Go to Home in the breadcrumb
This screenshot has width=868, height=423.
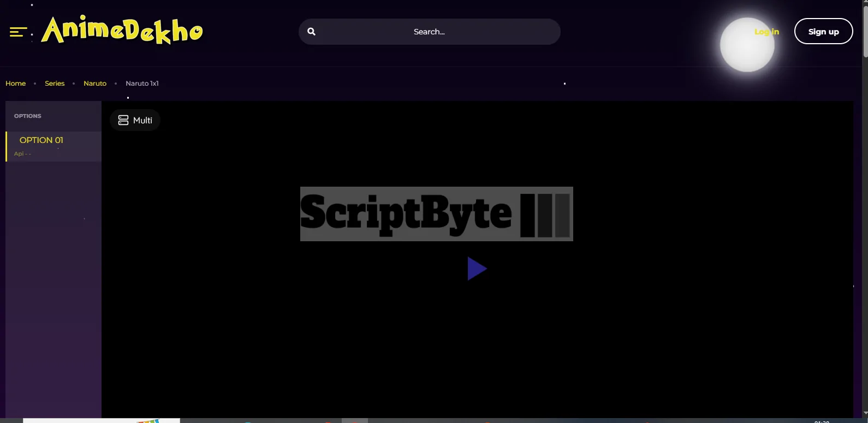tap(15, 84)
